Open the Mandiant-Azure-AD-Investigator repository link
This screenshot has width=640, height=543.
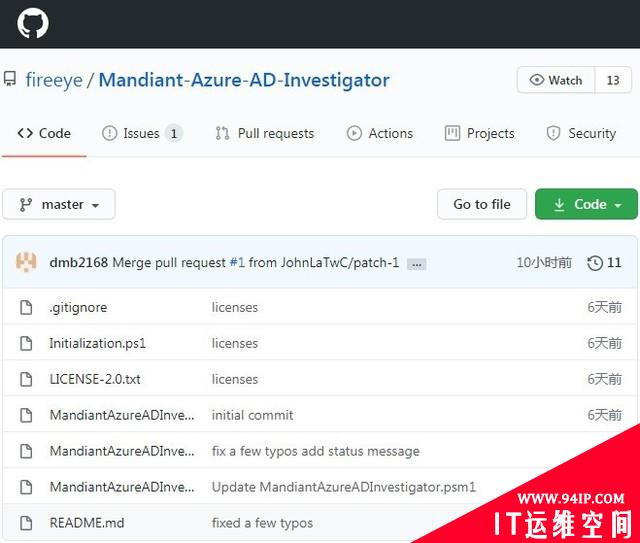point(244,80)
